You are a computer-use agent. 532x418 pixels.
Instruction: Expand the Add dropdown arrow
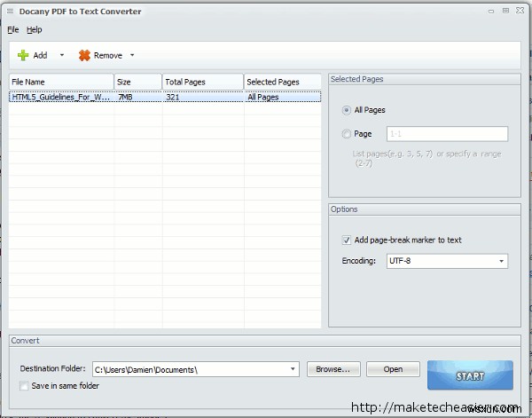click(62, 55)
